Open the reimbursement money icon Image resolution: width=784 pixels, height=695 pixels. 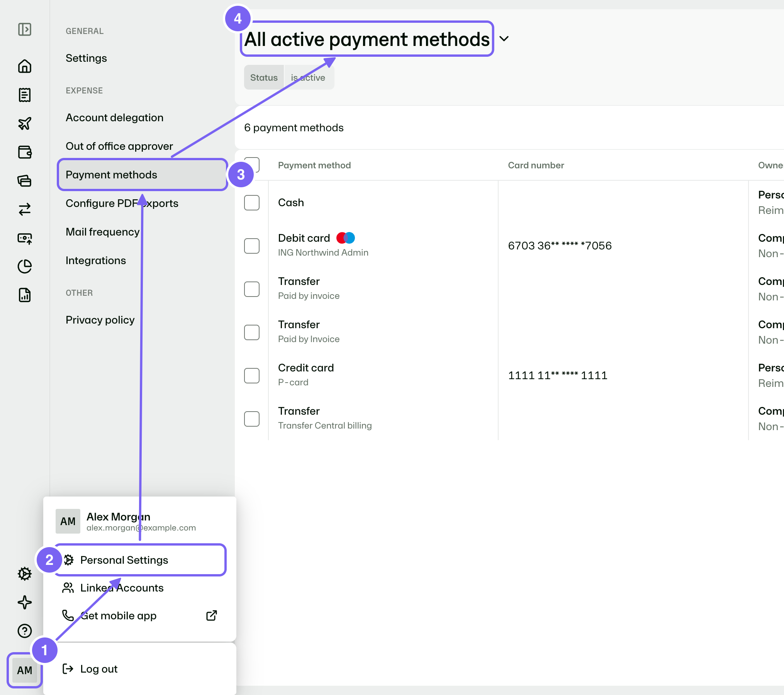click(x=25, y=238)
